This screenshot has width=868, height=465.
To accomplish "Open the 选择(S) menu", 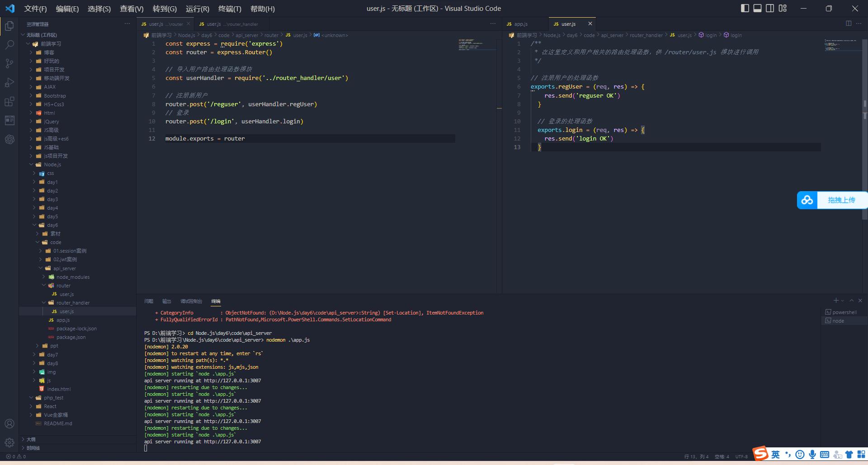I will click(99, 9).
